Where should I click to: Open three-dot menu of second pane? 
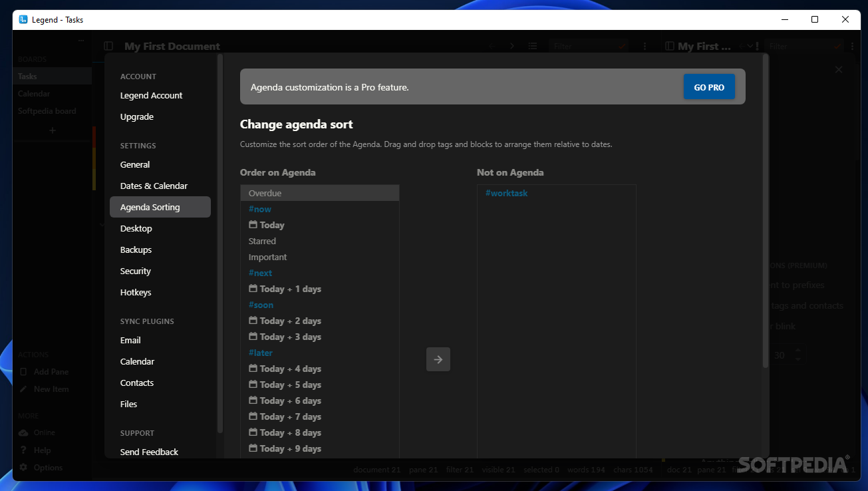(x=851, y=46)
